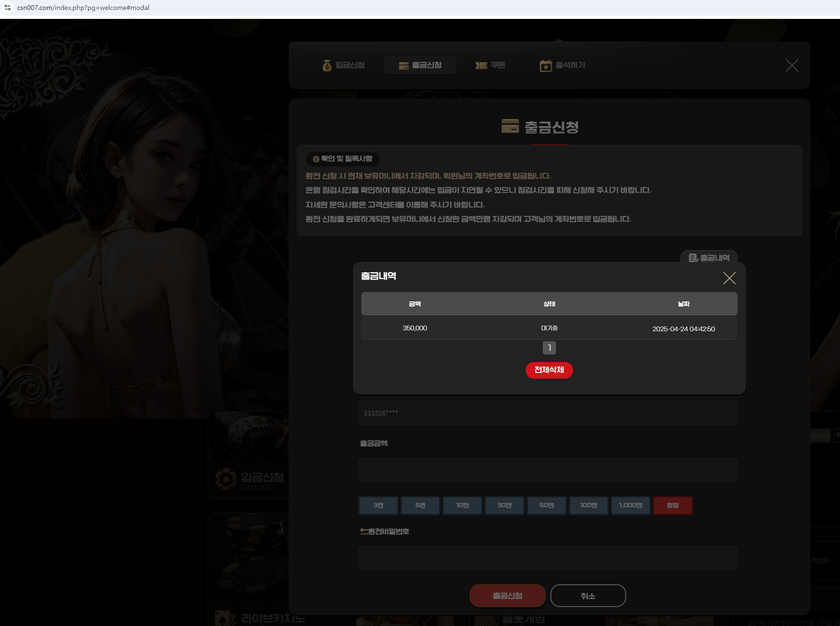Close the main withdrawal modal window
Screen dimensions: 840x626
coord(792,65)
